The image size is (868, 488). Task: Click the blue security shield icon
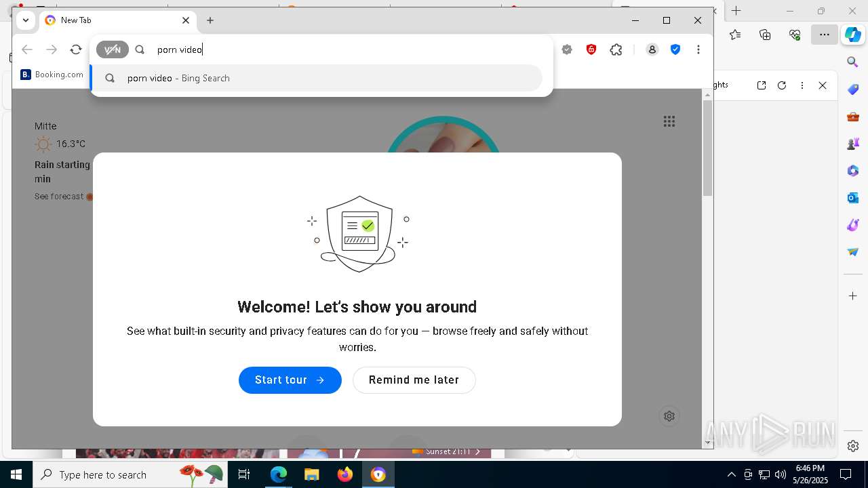click(675, 49)
